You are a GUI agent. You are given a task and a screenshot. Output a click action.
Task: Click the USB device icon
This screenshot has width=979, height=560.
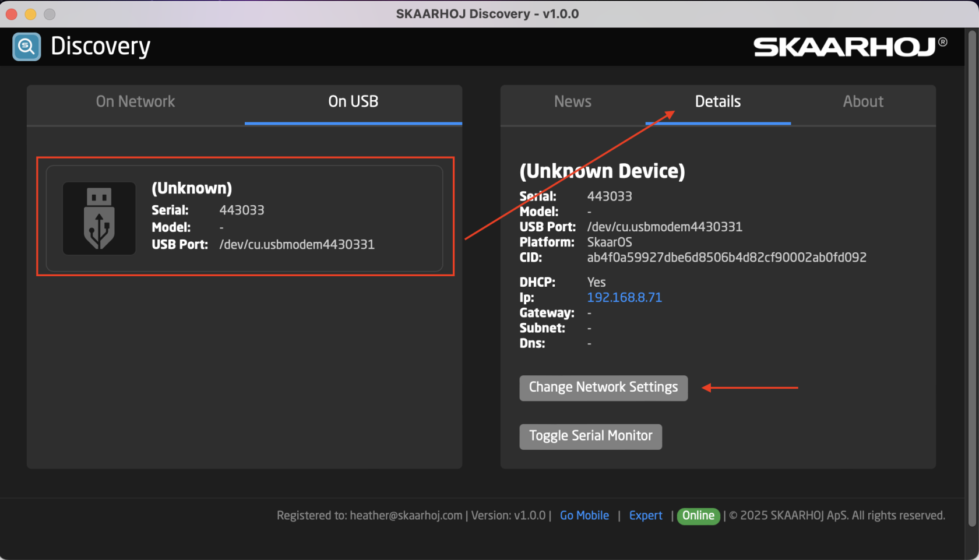click(x=99, y=219)
